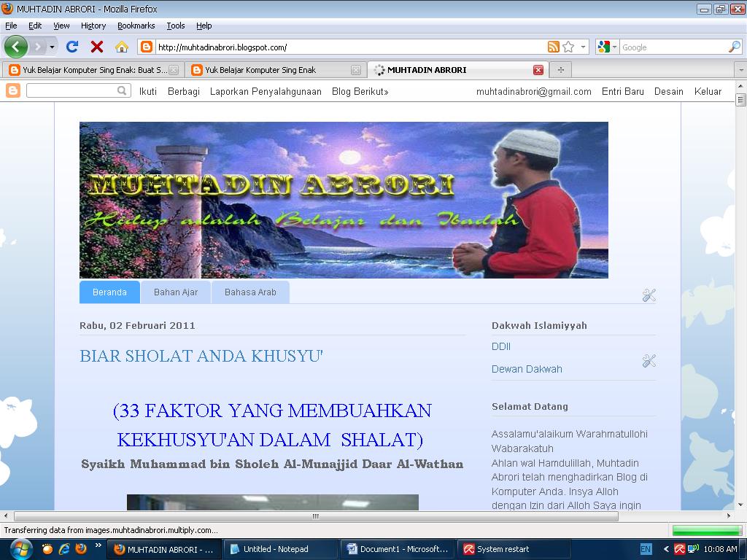Image resolution: width=747 pixels, height=560 pixels.
Task: Open the DDII link
Action: 500,346
